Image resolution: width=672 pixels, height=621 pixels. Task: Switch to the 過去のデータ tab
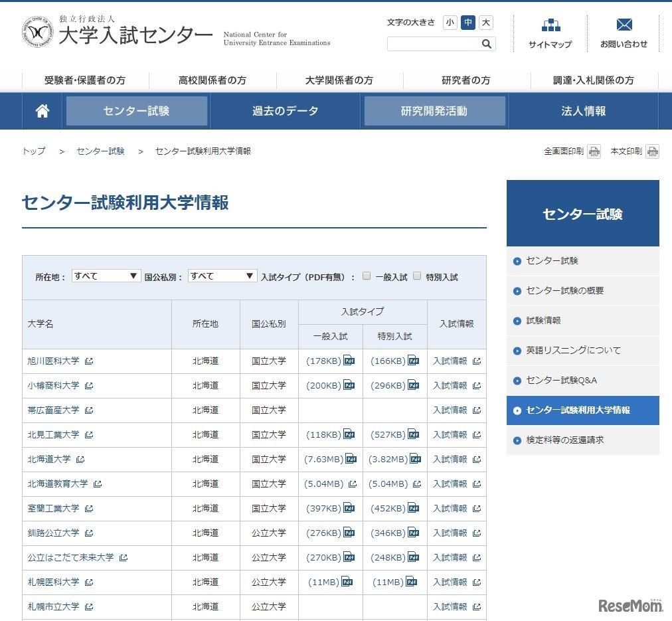click(x=285, y=110)
